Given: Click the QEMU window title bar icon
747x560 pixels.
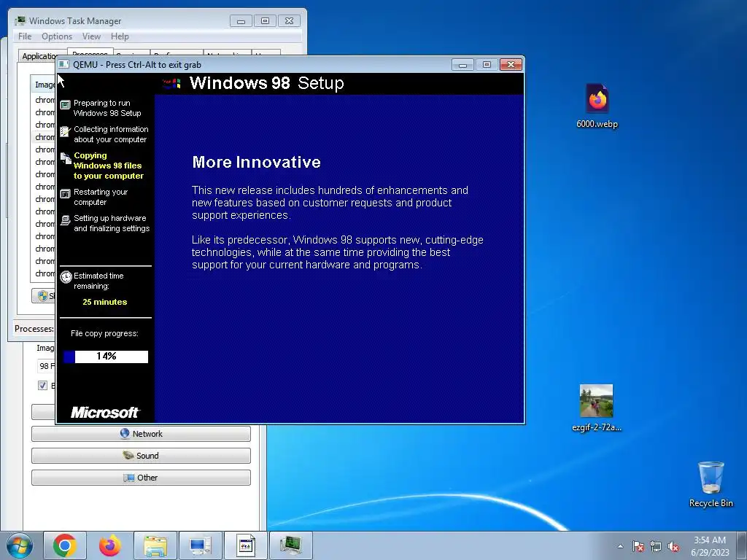Looking at the screenshot, I should [x=64, y=64].
